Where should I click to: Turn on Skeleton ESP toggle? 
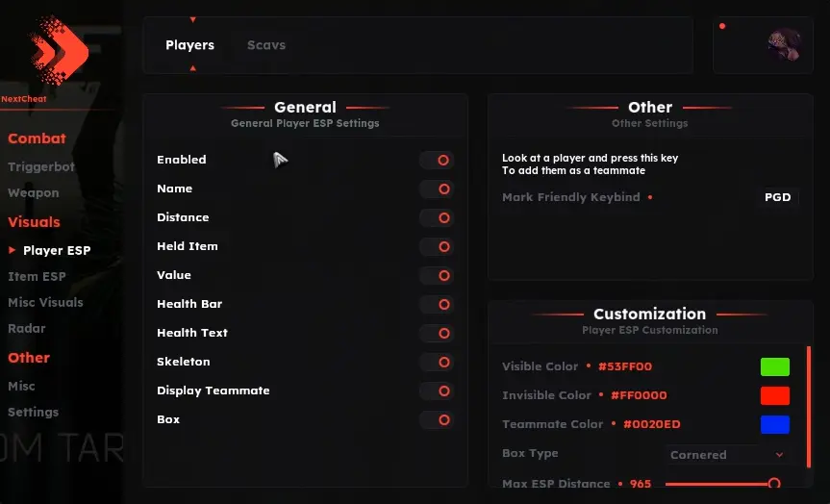click(x=438, y=363)
